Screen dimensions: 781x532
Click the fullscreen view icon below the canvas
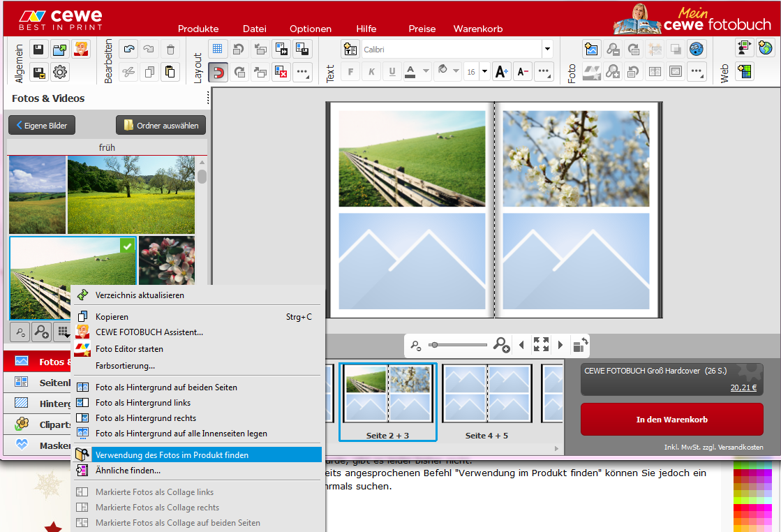pyautogui.click(x=541, y=344)
